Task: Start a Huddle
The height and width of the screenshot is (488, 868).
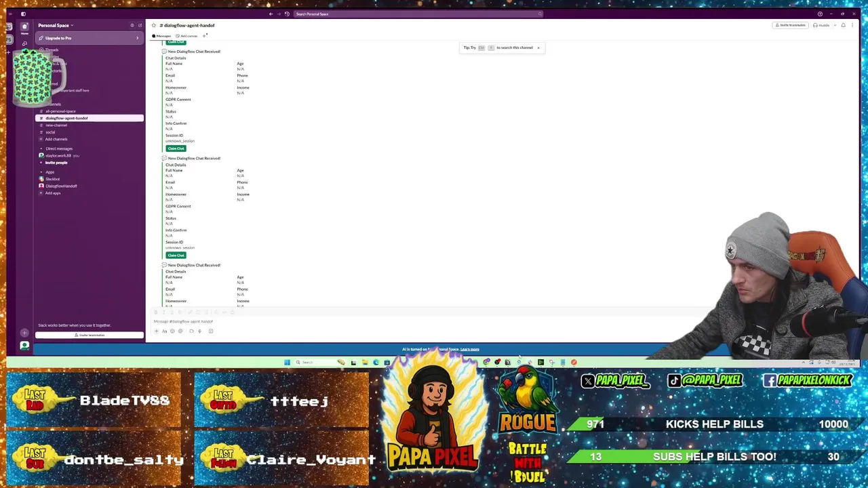Action: [x=822, y=25]
